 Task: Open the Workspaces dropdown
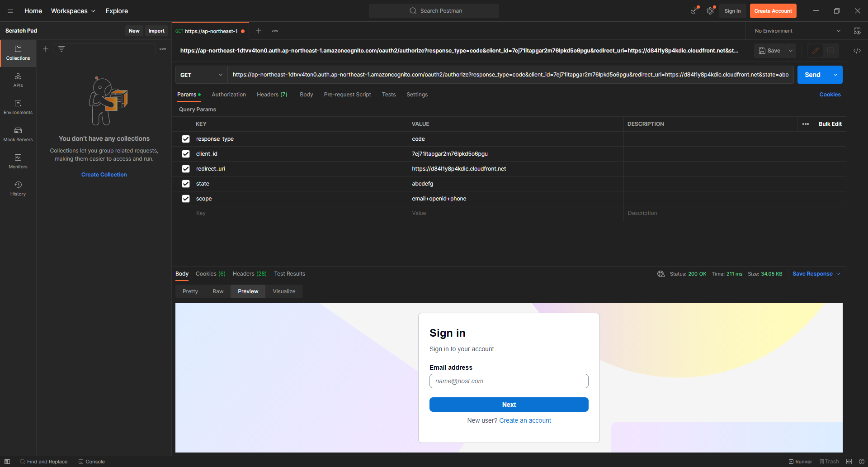[x=73, y=11]
